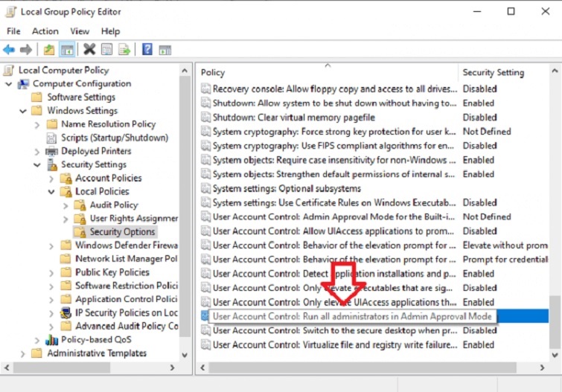Image resolution: width=562 pixels, height=392 pixels.
Task: Collapse the Local Policies tree node
Action: pos(51,191)
